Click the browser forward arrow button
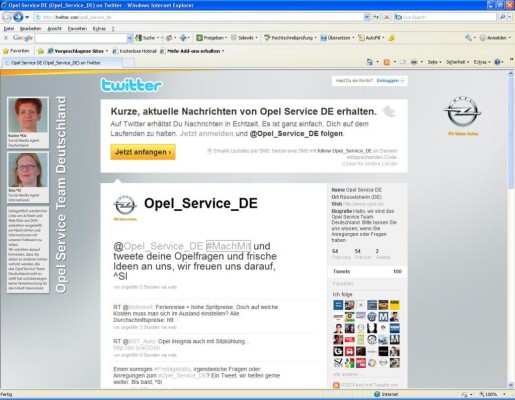515x400 pixels. (19, 17)
